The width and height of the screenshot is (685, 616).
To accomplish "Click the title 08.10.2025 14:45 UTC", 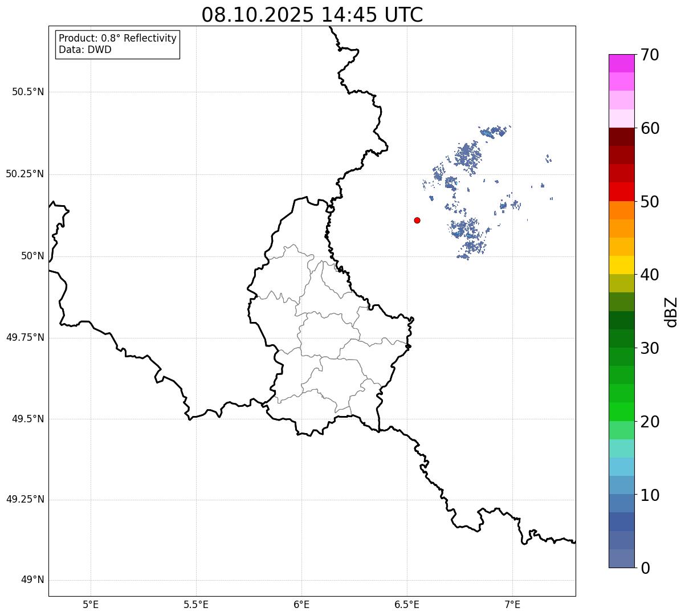I will point(312,14).
